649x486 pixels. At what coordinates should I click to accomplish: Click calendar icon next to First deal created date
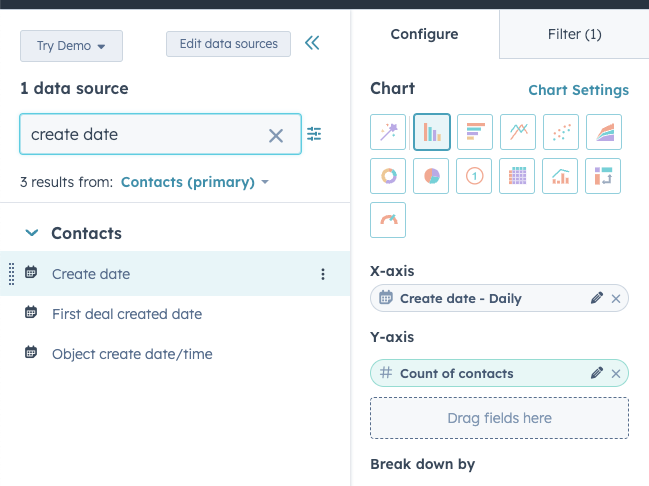(x=31, y=312)
